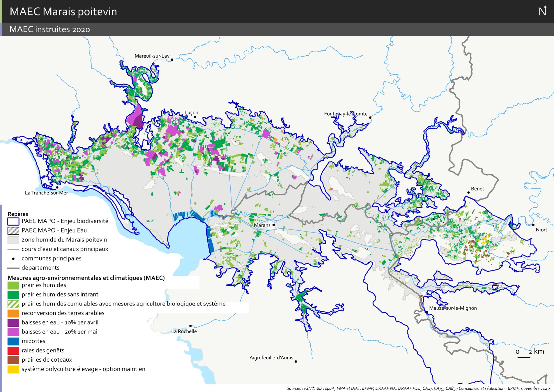Click the 'Repères' legend heading
Screen dimensions: 554x392
click(x=18, y=214)
